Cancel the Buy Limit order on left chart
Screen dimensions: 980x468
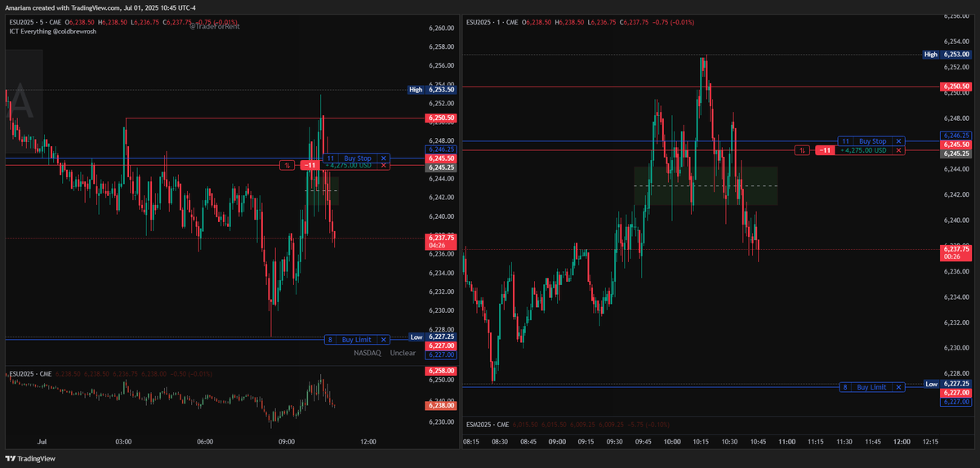pyautogui.click(x=384, y=340)
